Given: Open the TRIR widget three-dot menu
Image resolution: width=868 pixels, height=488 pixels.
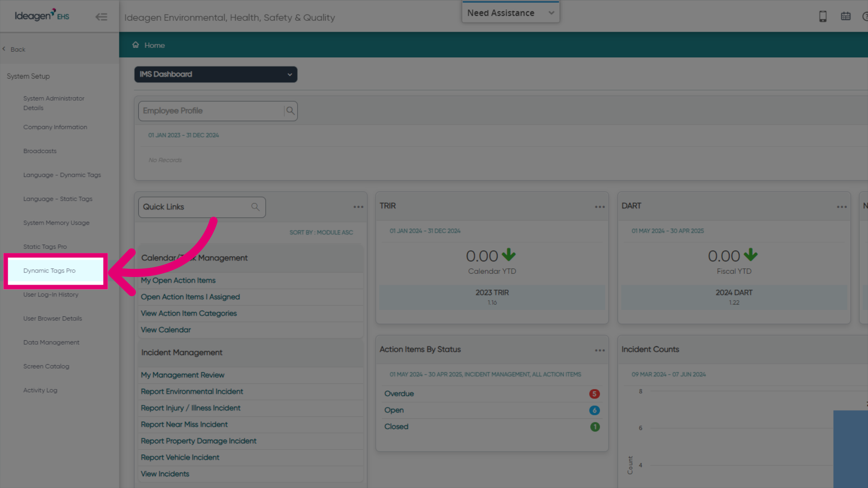Looking at the screenshot, I should coord(600,207).
